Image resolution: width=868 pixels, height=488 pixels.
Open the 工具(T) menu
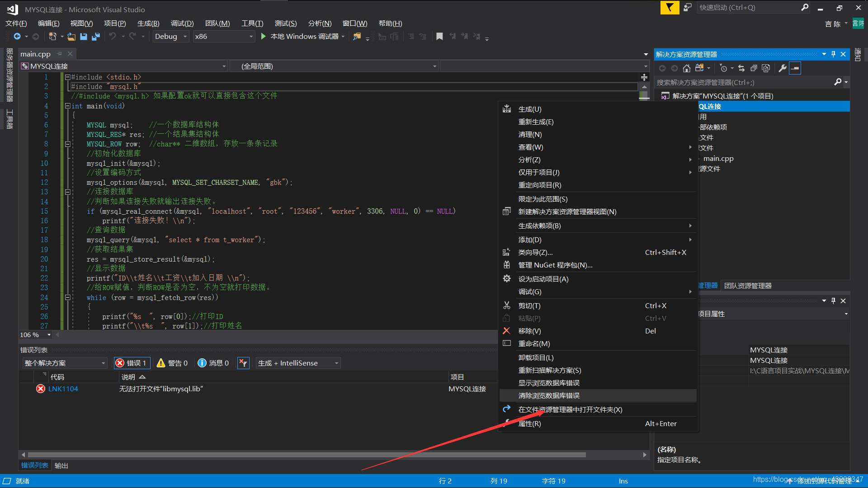coord(252,23)
